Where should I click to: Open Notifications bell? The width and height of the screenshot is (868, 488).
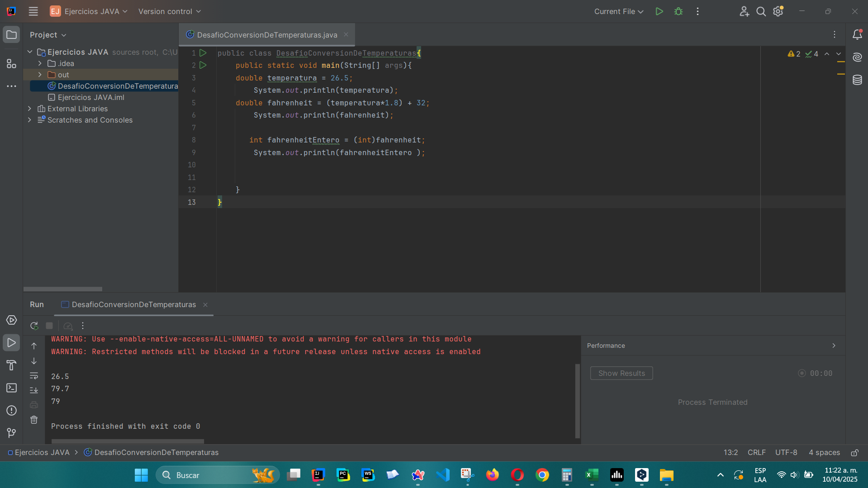click(857, 35)
